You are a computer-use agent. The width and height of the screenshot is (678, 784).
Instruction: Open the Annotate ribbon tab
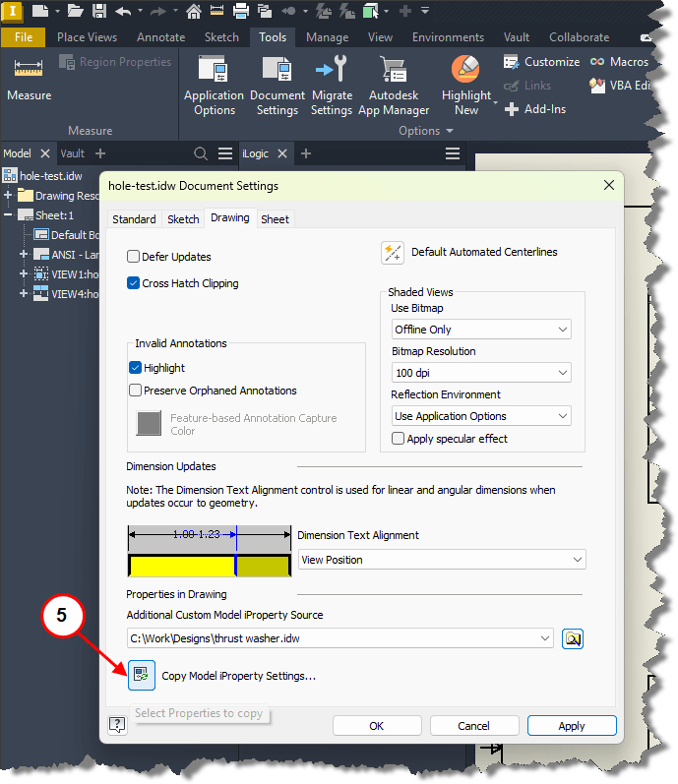161,37
